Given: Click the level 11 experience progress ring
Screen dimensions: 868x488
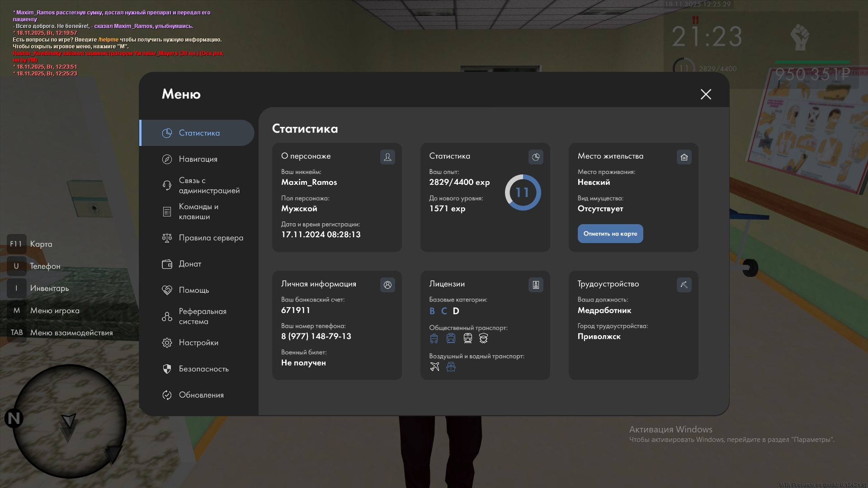Looking at the screenshot, I should coord(523,192).
